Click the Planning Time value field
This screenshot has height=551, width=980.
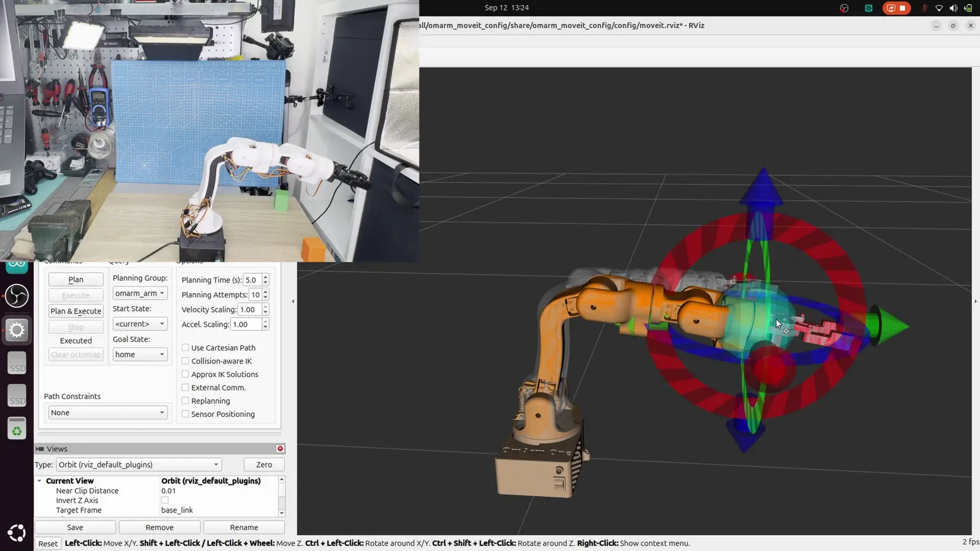click(x=252, y=280)
